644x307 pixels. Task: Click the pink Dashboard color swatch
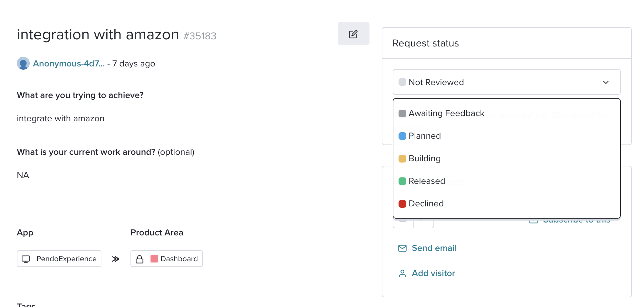tap(154, 259)
